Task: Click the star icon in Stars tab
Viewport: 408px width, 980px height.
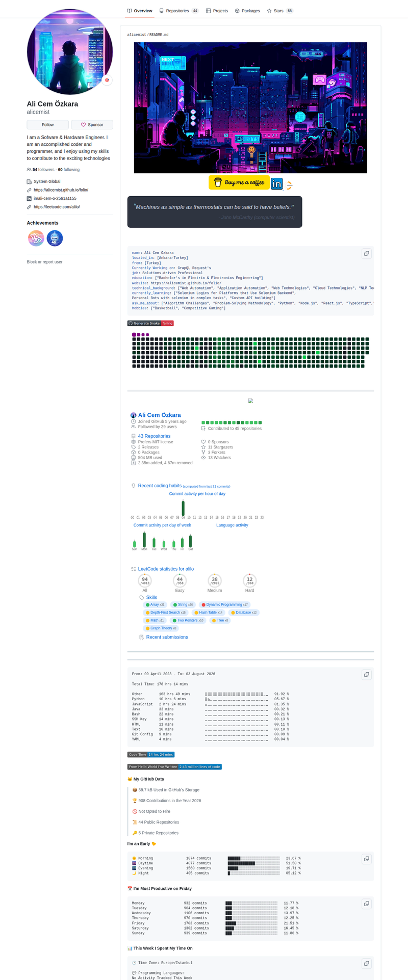Action: (269, 11)
